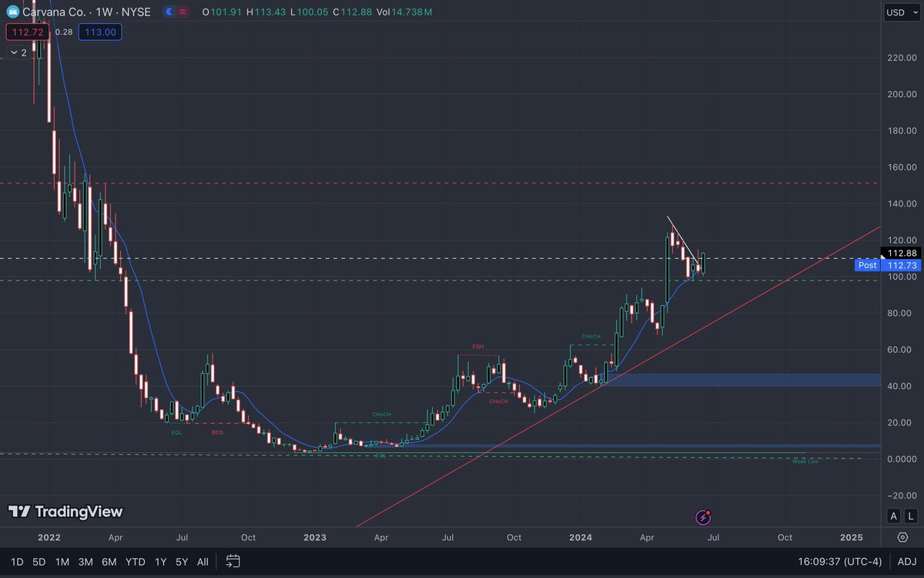This screenshot has height=578, width=924.
Task: Open chart settings hexagon icon
Action: pyautogui.click(x=902, y=537)
